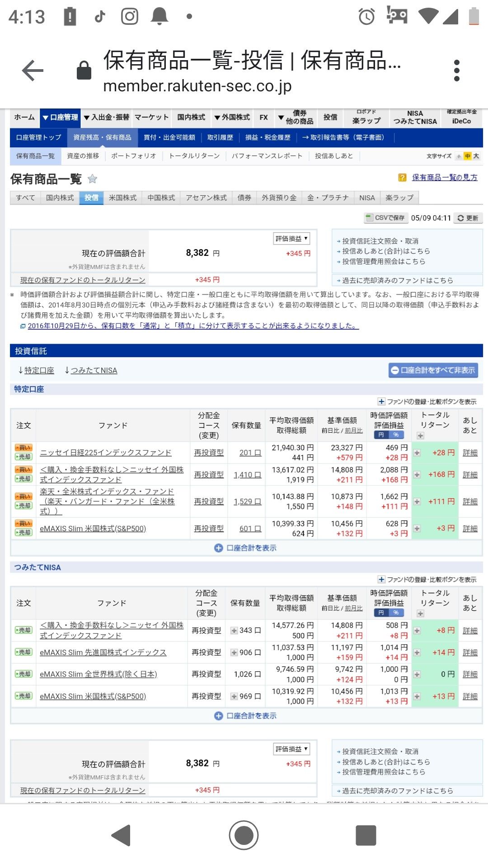The height and width of the screenshot is (868, 488).
Task: Tap the Android recent apps button
Action: (x=366, y=835)
